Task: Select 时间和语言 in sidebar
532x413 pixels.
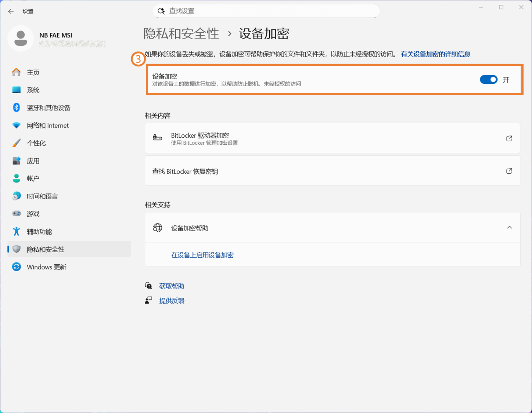Action: coord(42,196)
